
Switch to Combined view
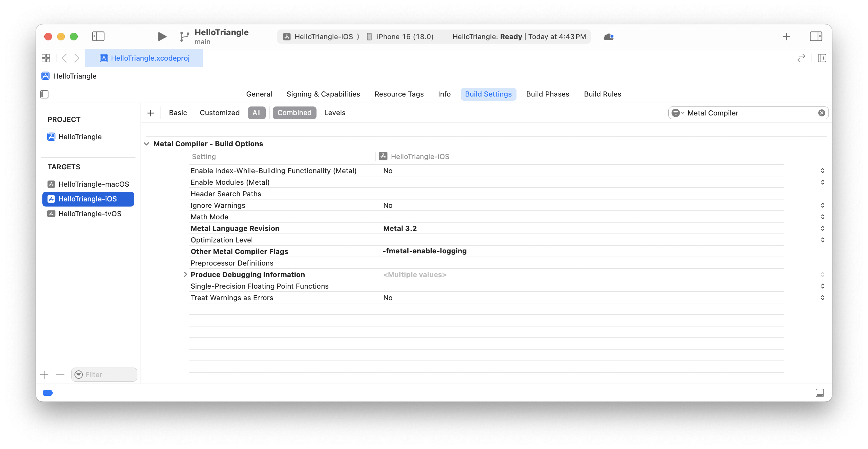point(294,113)
